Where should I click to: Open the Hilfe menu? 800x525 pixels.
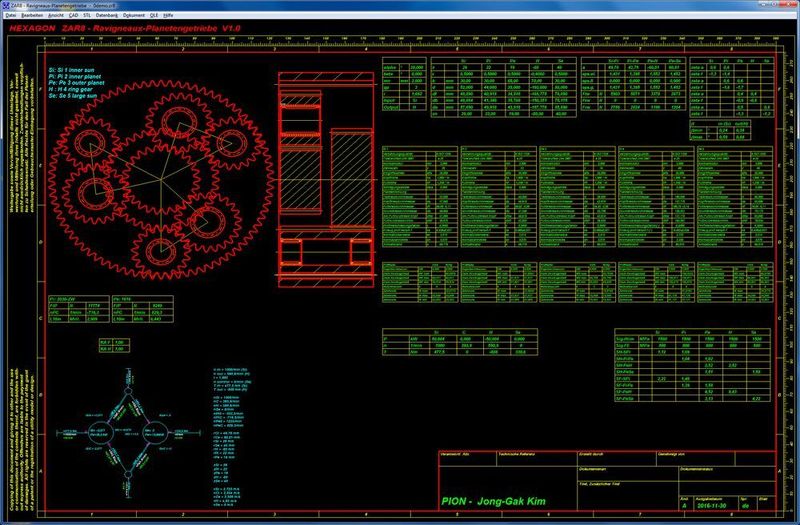click(x=168, y=16)
